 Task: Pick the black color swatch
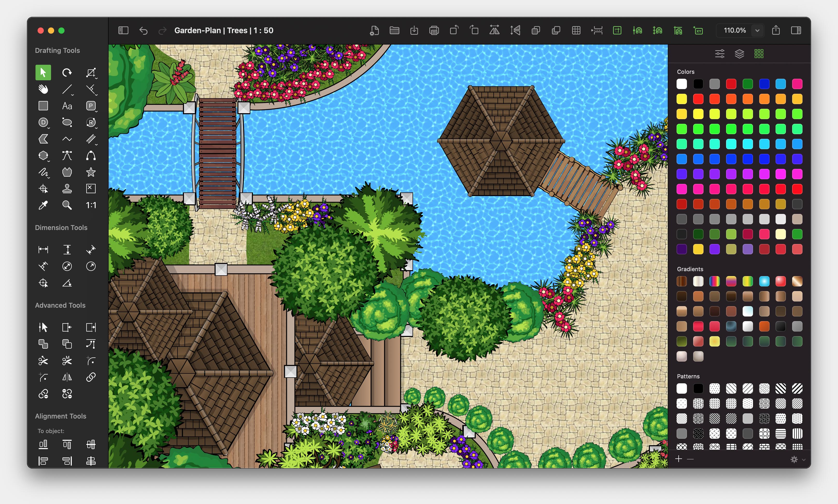(698, 84)
